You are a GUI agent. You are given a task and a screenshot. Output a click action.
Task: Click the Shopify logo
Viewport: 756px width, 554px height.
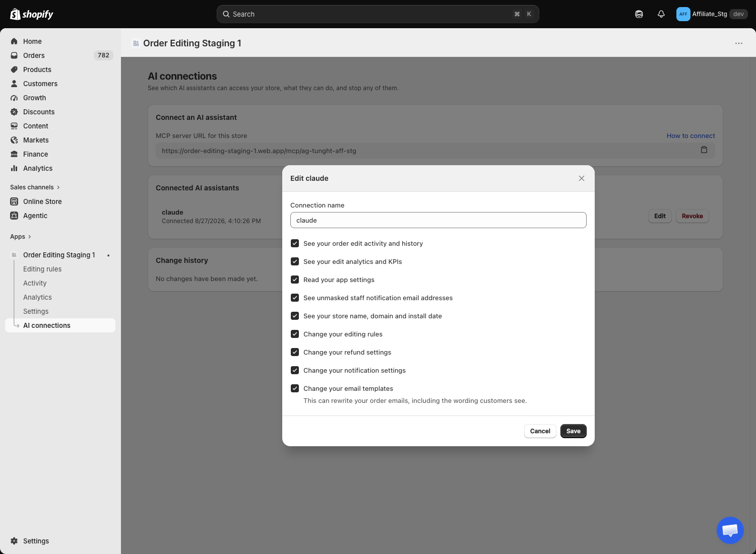(32, 14)
